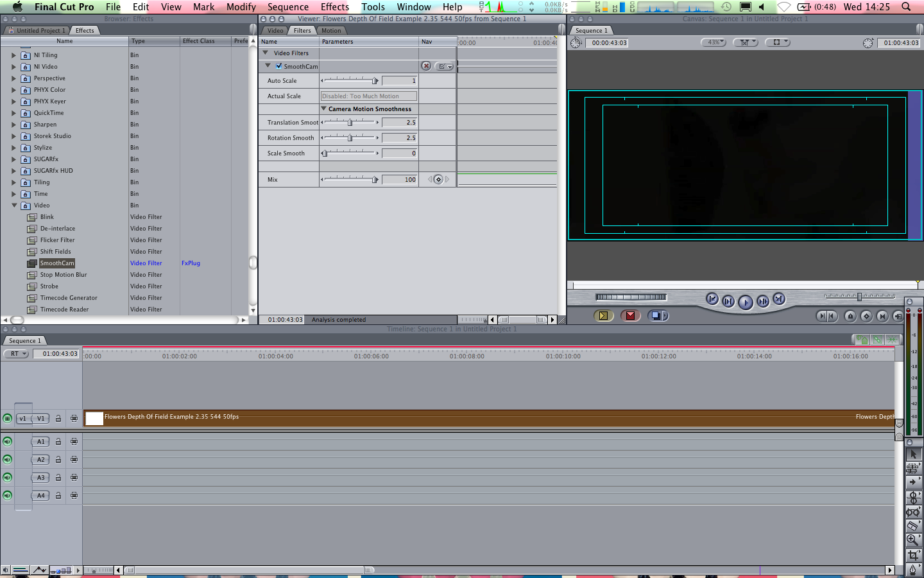Select the De-interlace video filter
The height and width of the screenshot is (578, 924).
point(58,229)
